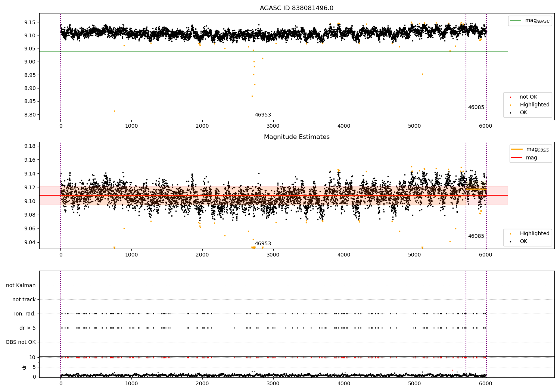Click the 9.06 tick on Magnitude Estimates plot

tap(29, 229)
